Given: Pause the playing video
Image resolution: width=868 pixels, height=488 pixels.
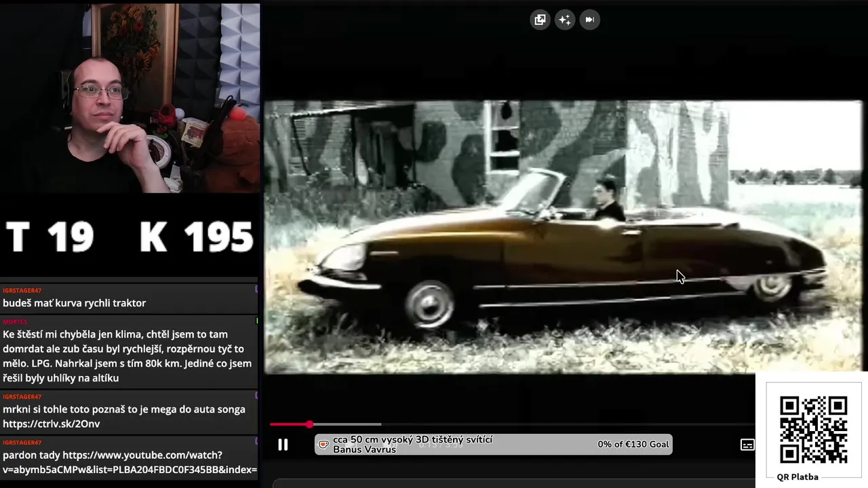Looking at the screenshot, I should [283, 445].
